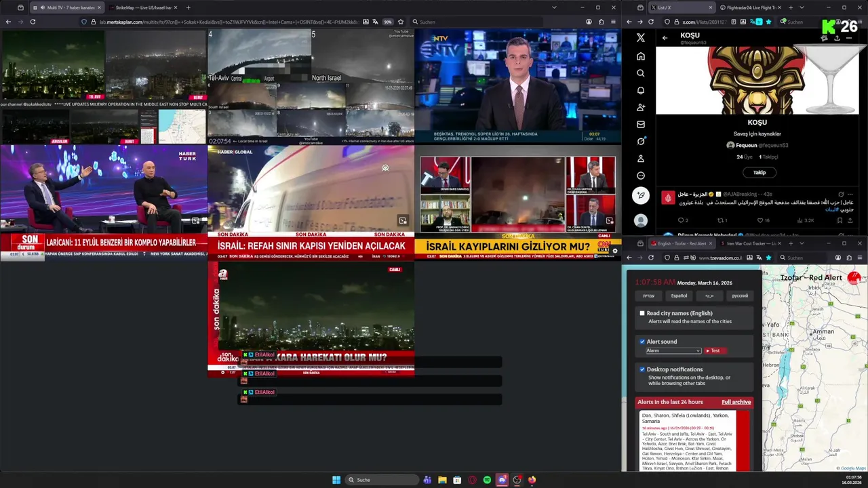
Task: List all tabs in Multi TV window
Action: [554, 7]
